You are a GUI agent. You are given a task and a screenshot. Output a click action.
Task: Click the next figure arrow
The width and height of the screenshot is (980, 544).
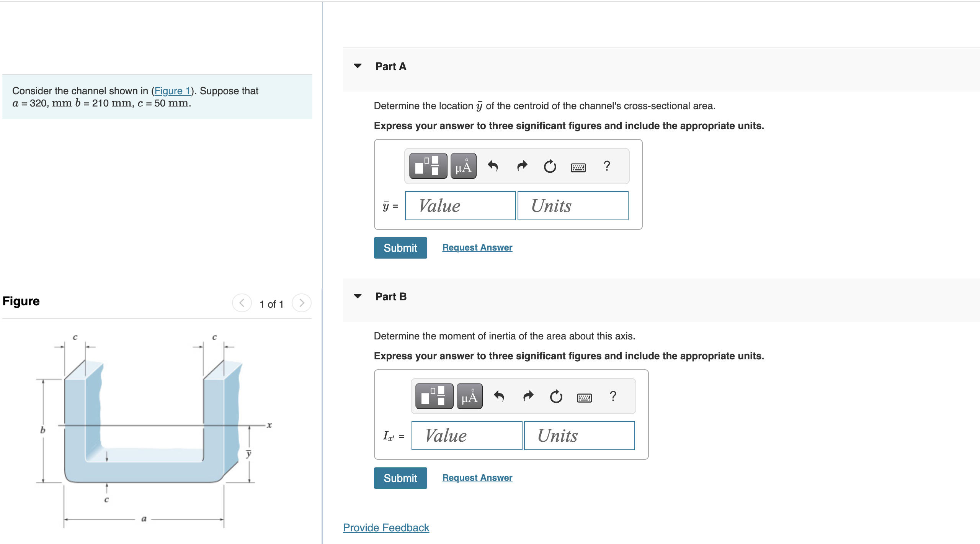coord(302,303)
